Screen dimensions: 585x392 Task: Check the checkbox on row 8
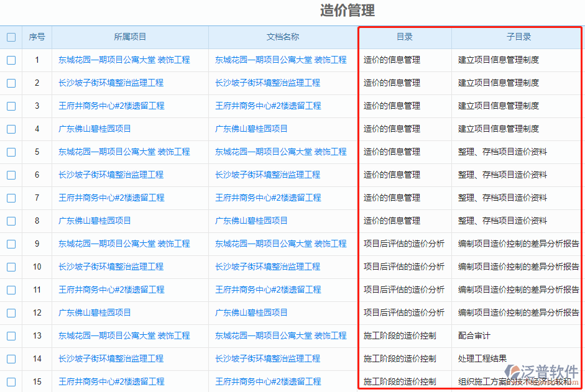(11, 221)
